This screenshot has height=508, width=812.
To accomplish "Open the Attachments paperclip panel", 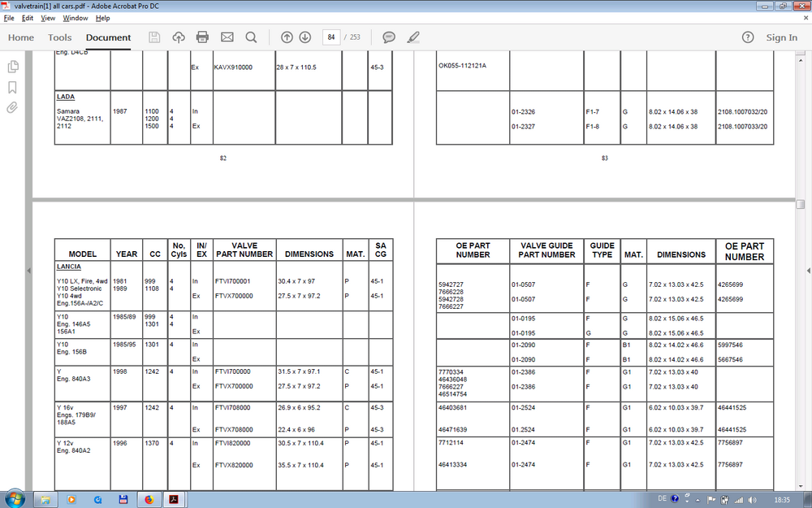I will click(x=12, y=107).
